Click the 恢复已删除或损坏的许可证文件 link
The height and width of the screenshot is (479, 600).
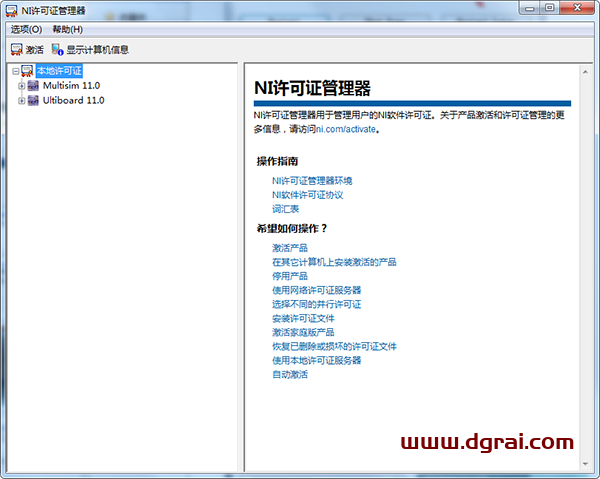(334, 346)
